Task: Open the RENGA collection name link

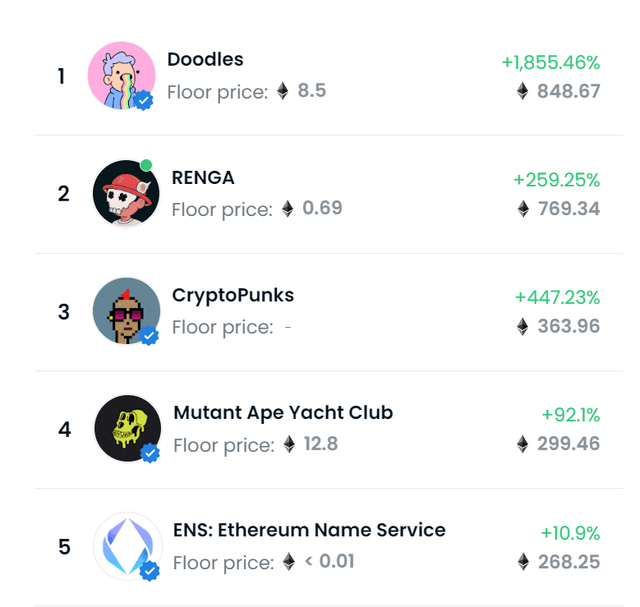Action: tap(203, 177)
